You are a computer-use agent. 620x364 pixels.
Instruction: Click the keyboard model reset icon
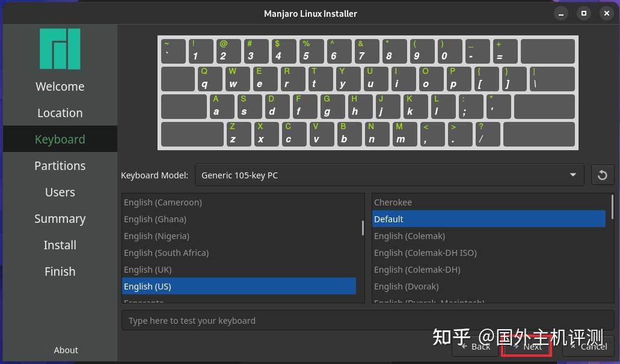603,175
